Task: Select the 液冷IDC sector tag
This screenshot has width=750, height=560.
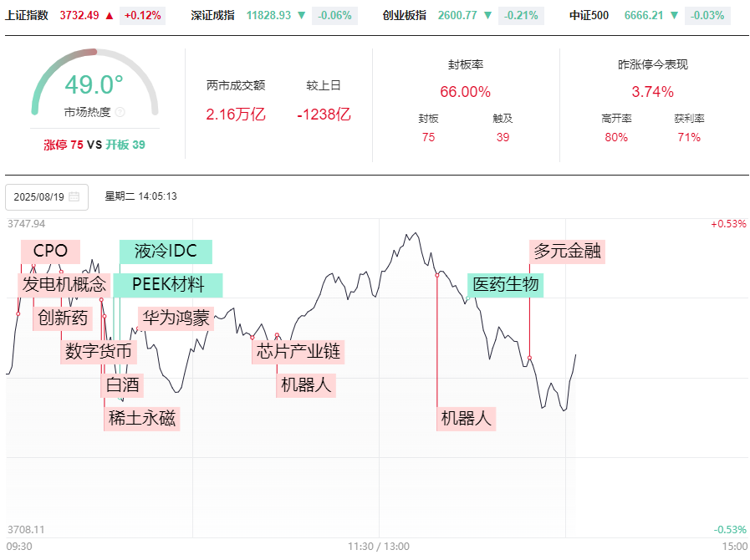Action: (x=165, y=252)
